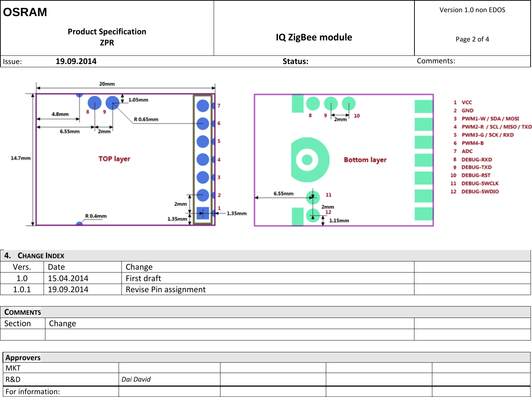Click the 'Issue:' label
532x397 pixels.
[12, 62]
